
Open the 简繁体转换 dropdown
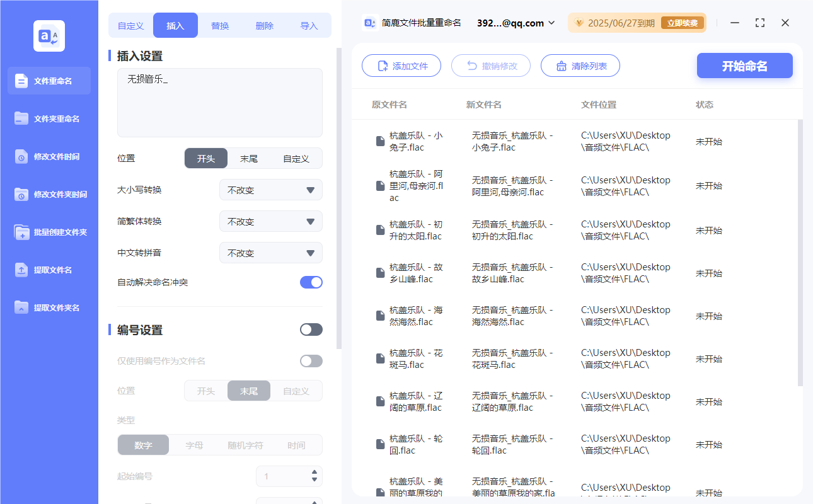[270, 221]
